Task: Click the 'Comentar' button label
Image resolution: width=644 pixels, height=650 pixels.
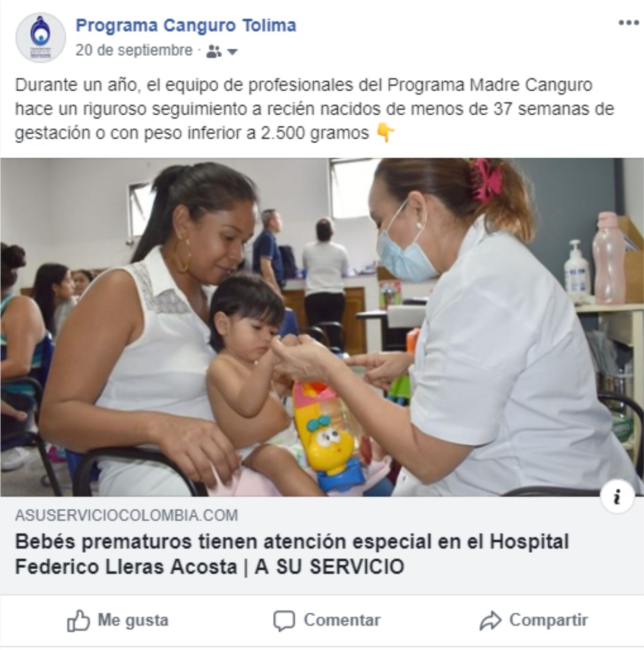Action: pos(342,620)
